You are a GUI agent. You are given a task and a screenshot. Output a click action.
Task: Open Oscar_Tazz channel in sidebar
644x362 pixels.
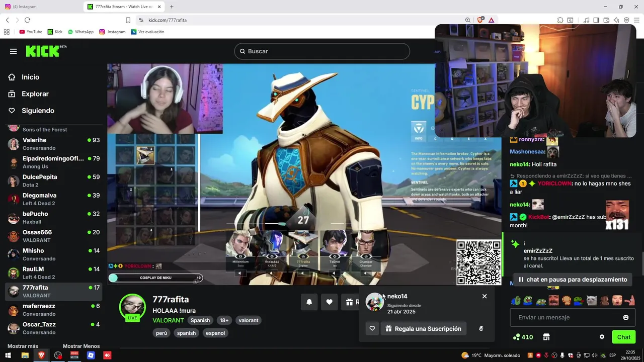[x=53, y=328]
